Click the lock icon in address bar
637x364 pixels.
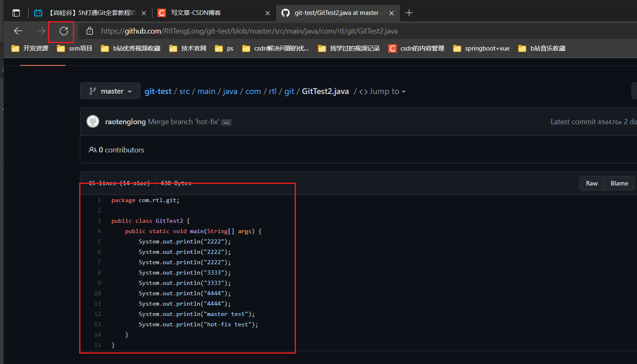click(90, 31)
